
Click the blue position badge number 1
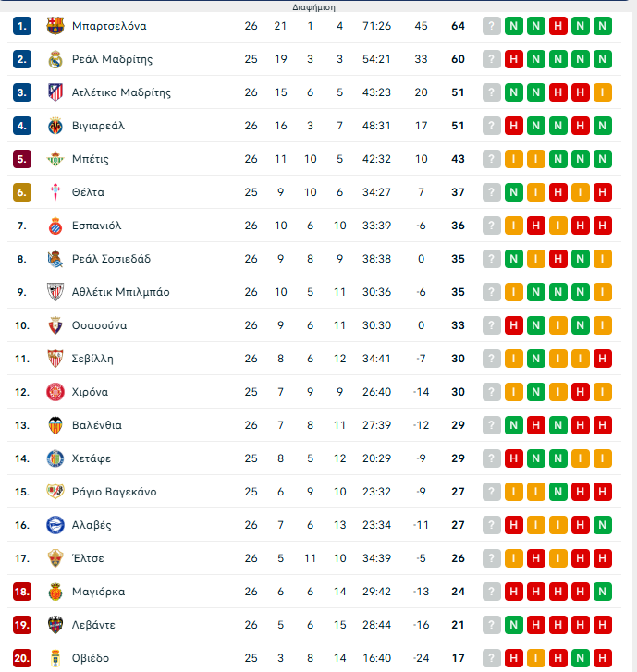coord(22,26)
